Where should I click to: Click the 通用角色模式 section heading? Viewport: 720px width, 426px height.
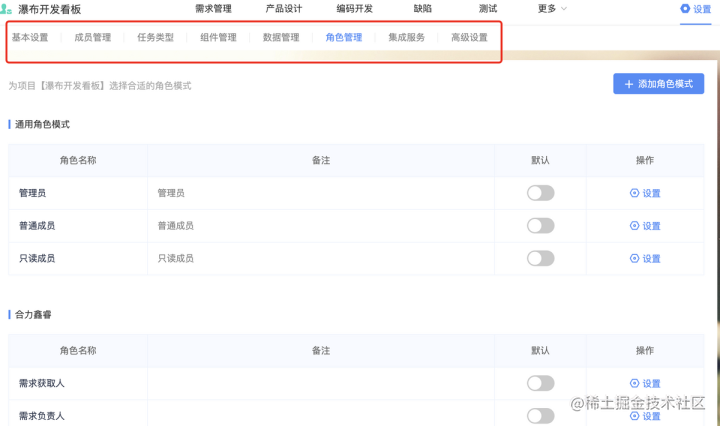pos(42,124)
